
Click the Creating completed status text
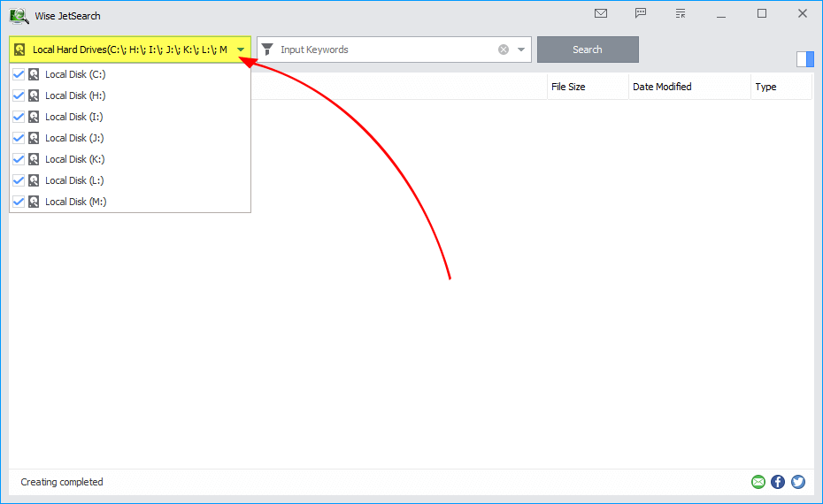[x=62, y=481]
